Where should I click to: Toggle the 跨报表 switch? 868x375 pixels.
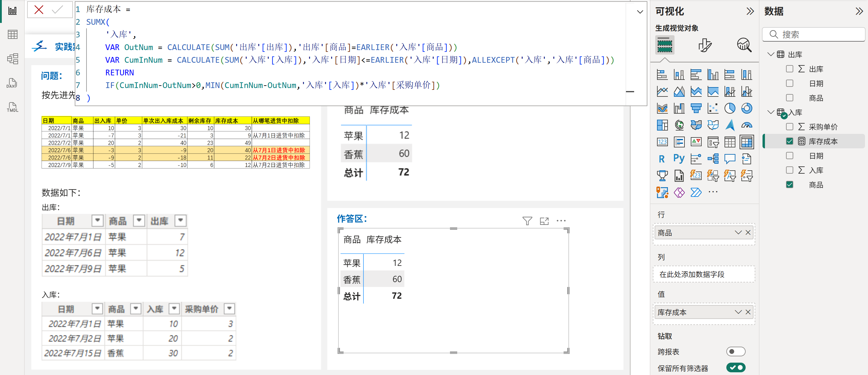click(x=735, y=351)
